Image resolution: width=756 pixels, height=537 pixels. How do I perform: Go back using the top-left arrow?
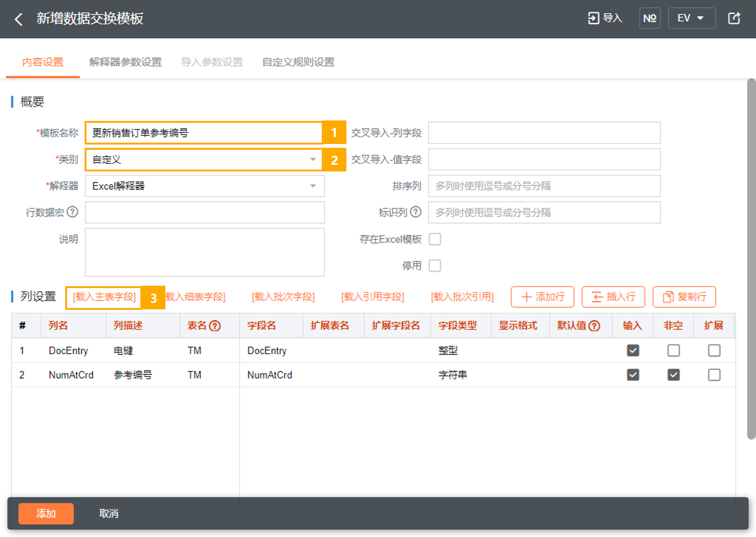coord(19,19)
